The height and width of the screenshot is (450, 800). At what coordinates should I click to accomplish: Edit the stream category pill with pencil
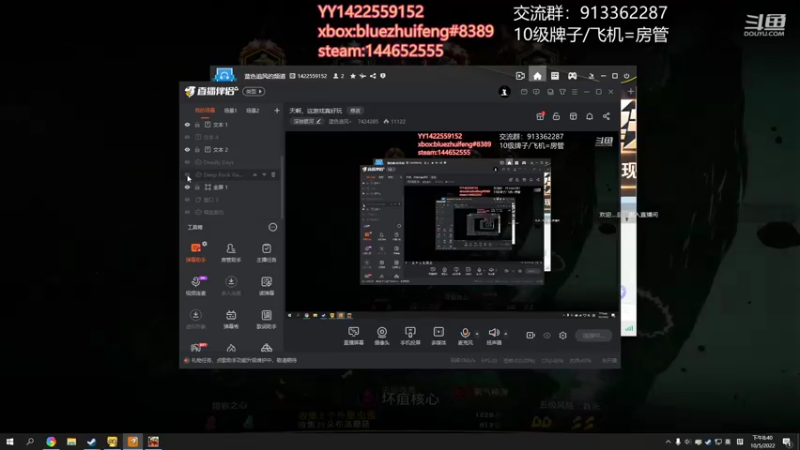307,121
